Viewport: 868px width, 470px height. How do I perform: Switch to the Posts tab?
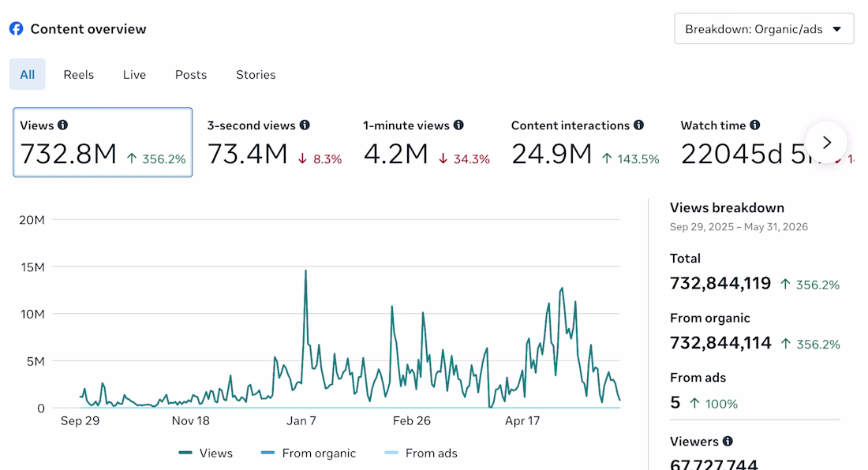coord(191,75)
